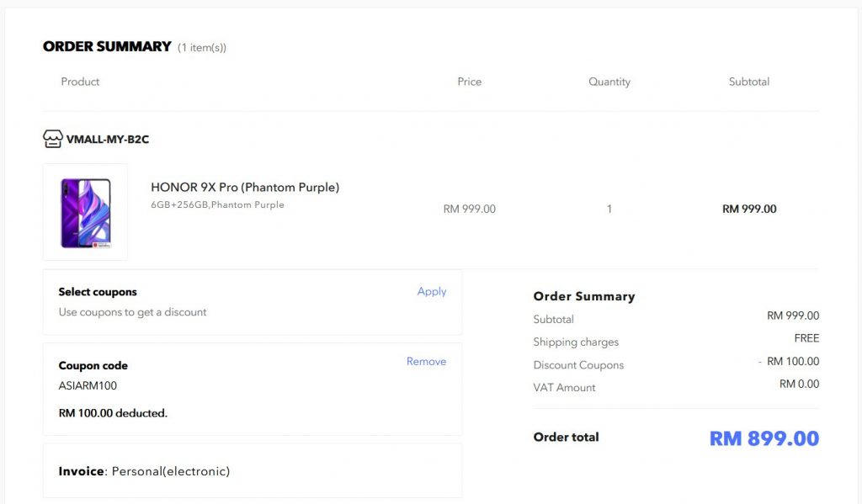This screenshot has height=504, width=862.
Task: Click the Coupon code heading
Action: [93, 365]
